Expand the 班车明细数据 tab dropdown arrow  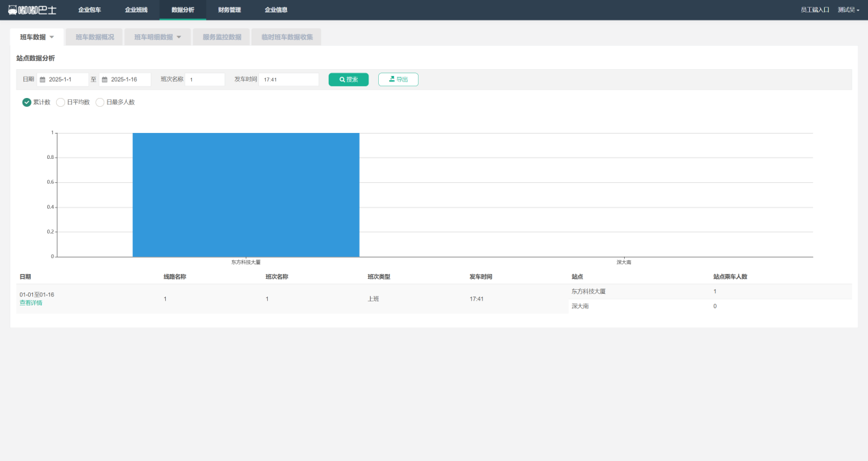pyautogui.click(x=179, y=37)
